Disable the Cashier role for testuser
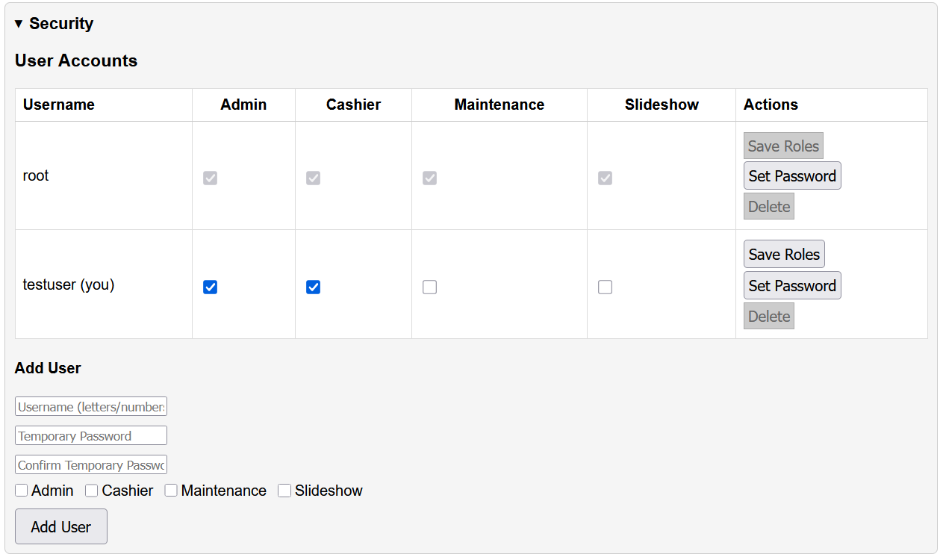943x560 pixels. pyautogui.click(x=313, y=287)
